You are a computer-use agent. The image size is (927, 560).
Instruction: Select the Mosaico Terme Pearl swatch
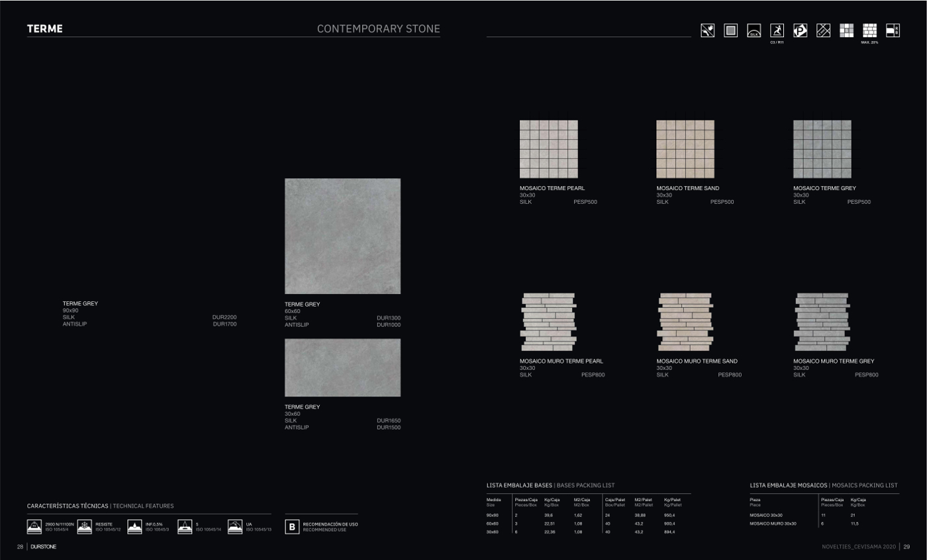(549, 149)
